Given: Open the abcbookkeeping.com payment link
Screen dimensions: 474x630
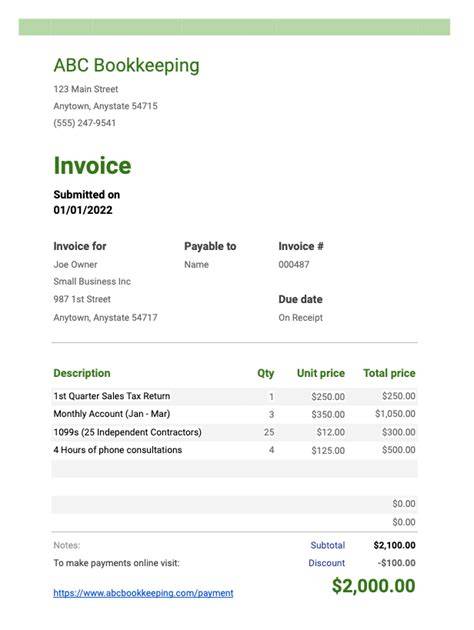Looking at the screenshot, I should (143, 593).
